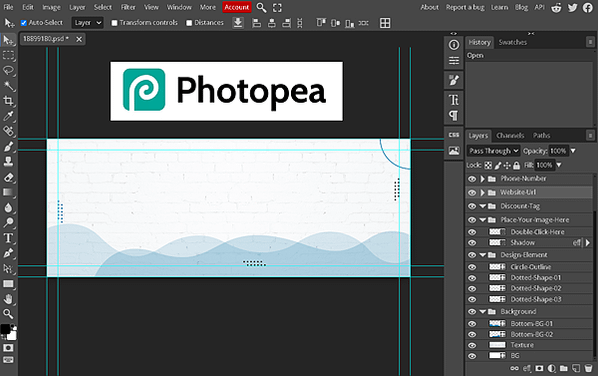This screenshot has height=376, width=598.
Task: Collapse the Design-Element folder
Action: point(482,255)
